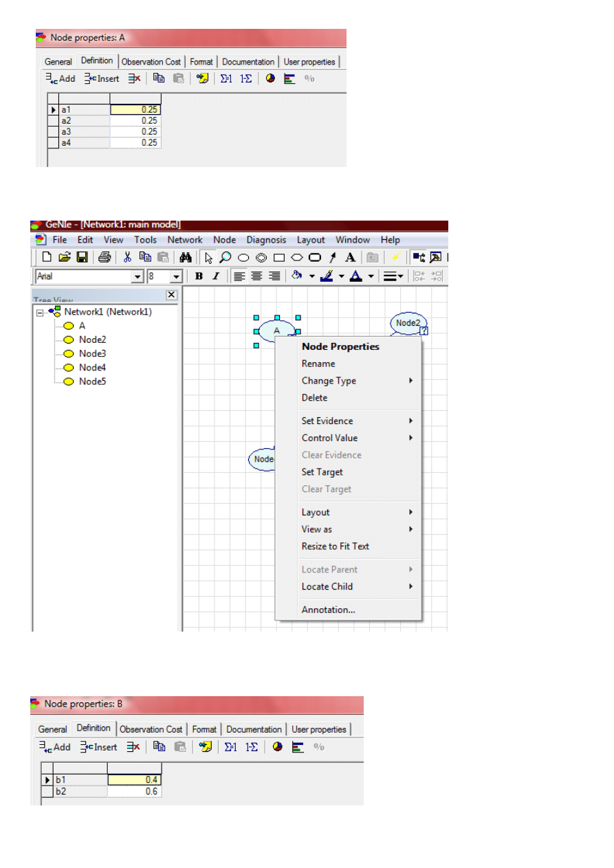This screenshot has height=868, width=614.
Task: Select the rectangle decision node tool
Action: click(x=278, y=258)
